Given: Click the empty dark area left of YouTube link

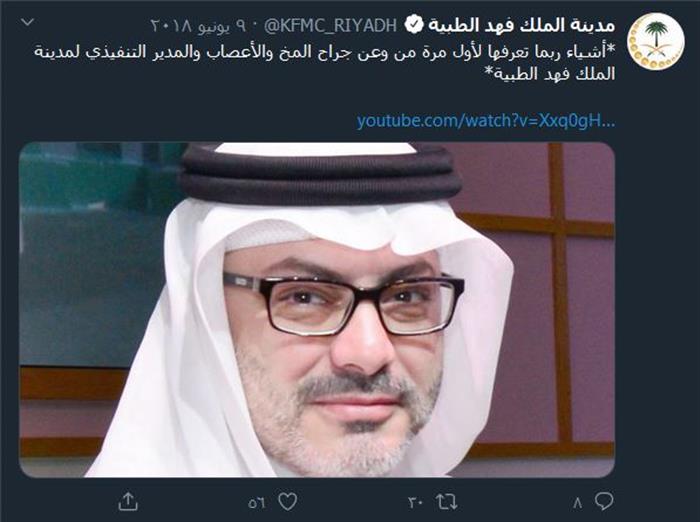Looking at the screenshot, I should pyautogui.click(x=188, y=121).
